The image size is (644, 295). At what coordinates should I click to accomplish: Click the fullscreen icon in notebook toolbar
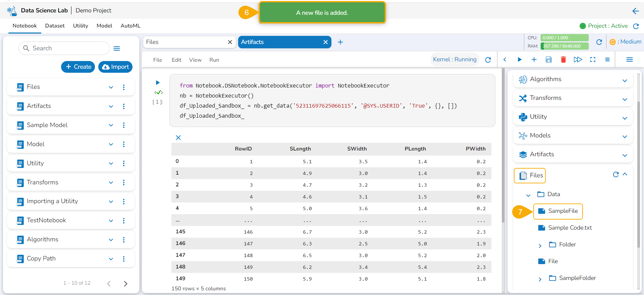click(x=593, y=60)
